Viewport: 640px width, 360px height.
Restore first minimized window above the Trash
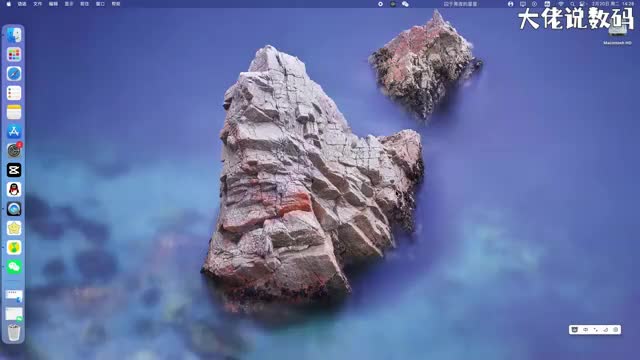coord(14,296)
